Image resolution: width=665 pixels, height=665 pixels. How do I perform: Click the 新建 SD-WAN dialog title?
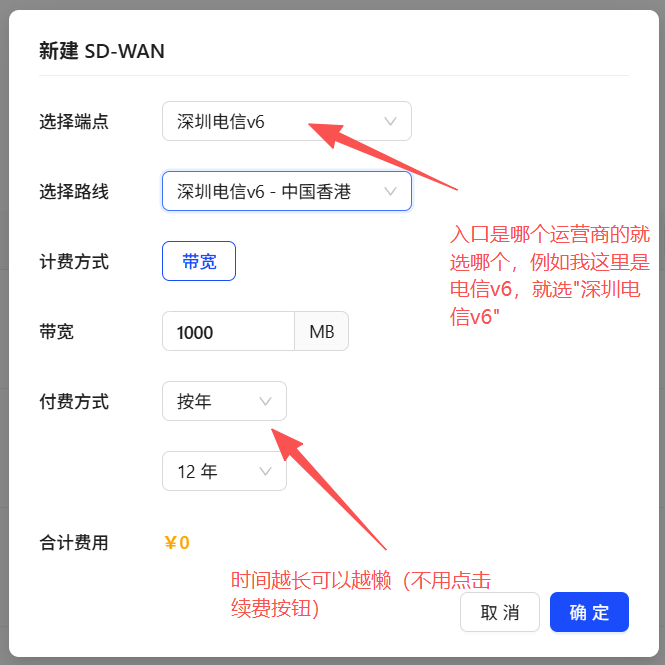pyautogui.click(x=102, y=51)
